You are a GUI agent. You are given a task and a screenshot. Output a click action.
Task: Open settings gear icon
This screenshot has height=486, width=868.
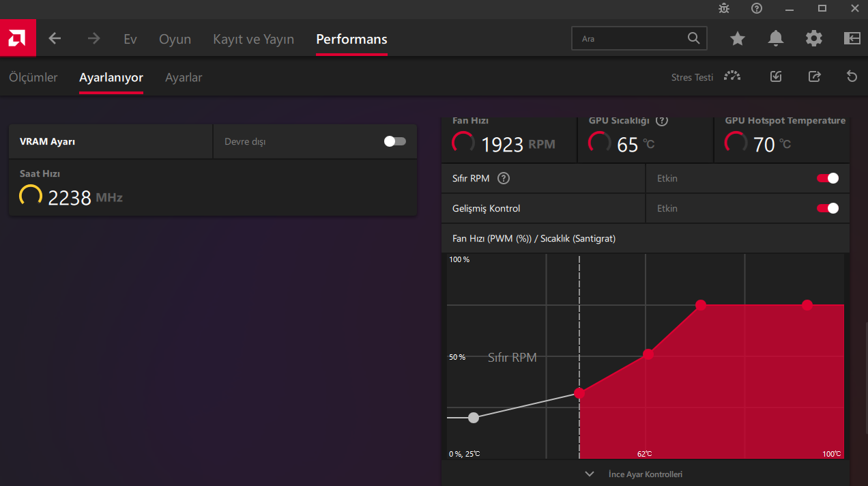point(814,39)
